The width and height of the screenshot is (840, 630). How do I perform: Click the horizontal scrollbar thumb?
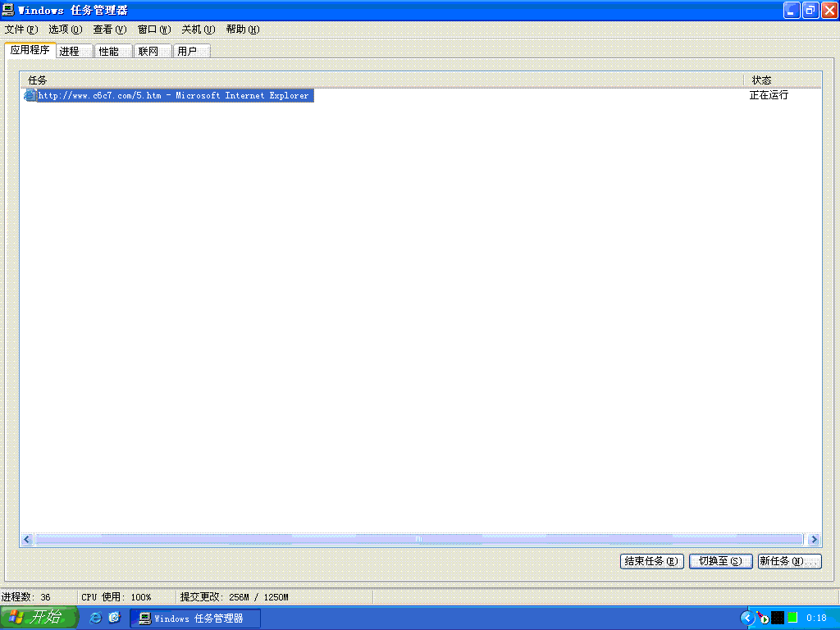click(419, 540)
